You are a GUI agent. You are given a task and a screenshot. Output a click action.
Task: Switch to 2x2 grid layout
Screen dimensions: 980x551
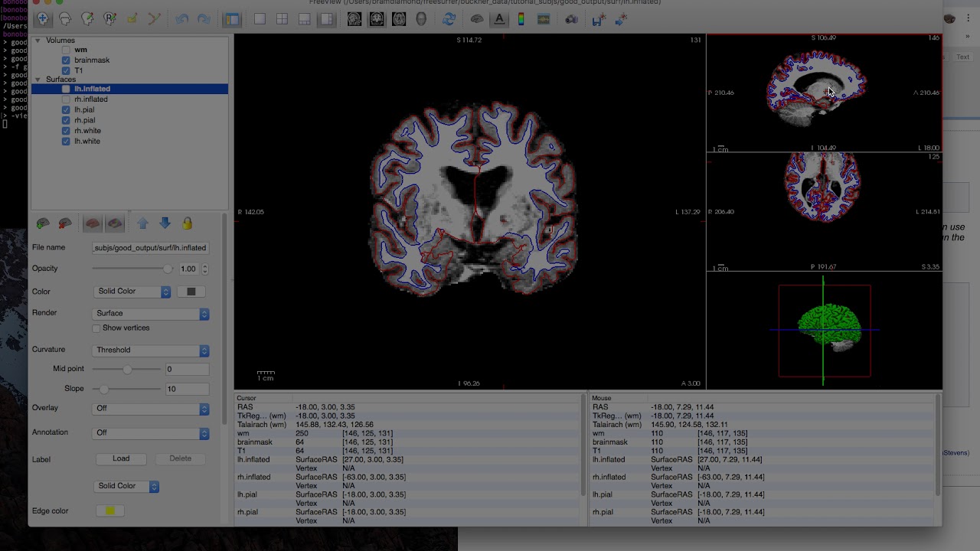click(283, 19)
